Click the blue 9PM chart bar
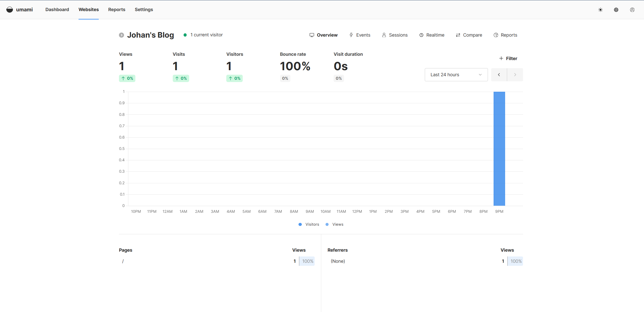This screenshot has width=644, height=312. [499, 149]
